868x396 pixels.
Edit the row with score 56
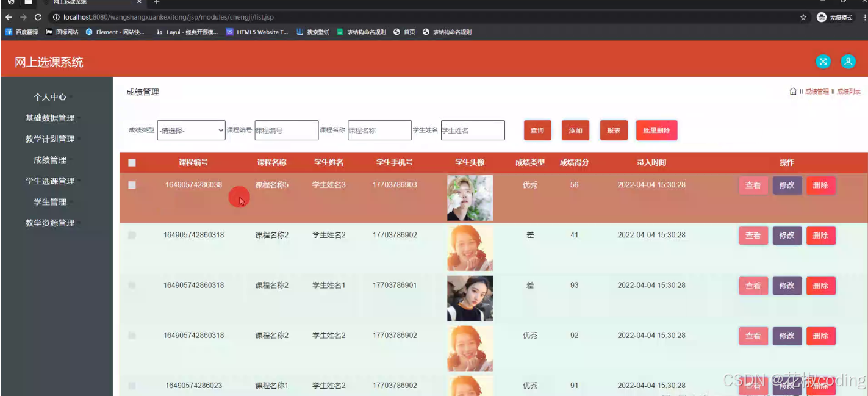[787, 185]
